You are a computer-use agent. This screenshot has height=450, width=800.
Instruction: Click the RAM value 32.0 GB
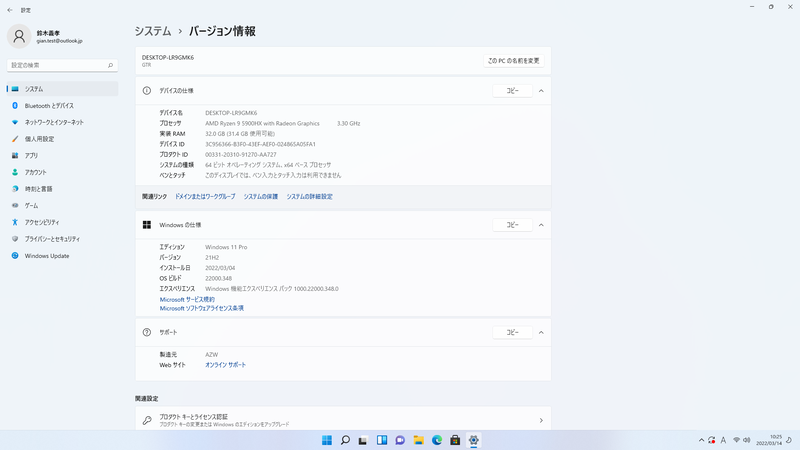pyautogui.click(x=240, y=134)
